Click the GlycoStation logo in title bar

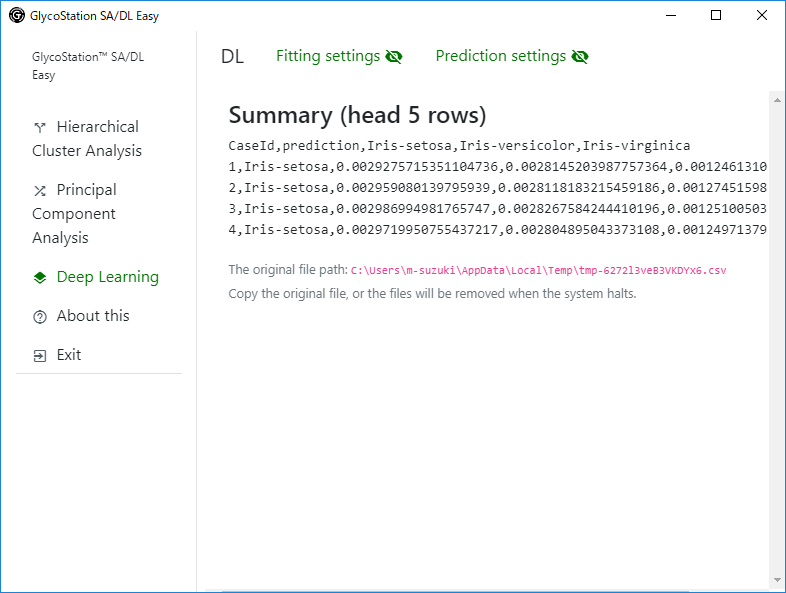(x=17, y=16)
